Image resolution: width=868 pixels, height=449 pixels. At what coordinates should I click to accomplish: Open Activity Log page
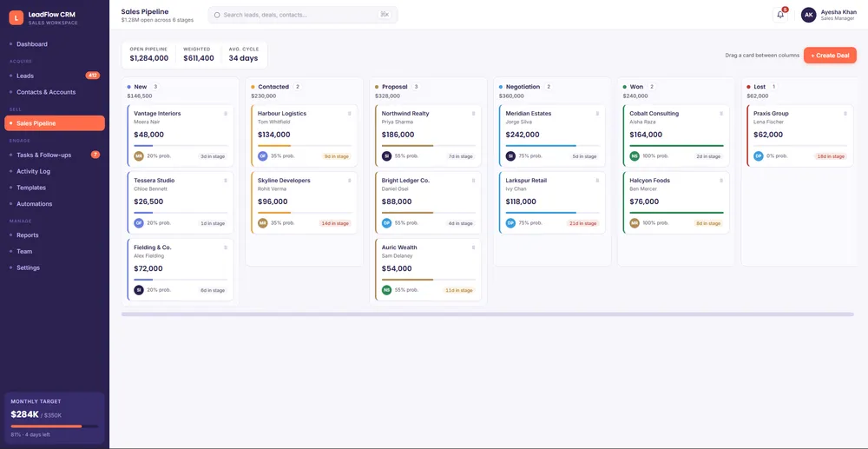(x=54, y=171)
